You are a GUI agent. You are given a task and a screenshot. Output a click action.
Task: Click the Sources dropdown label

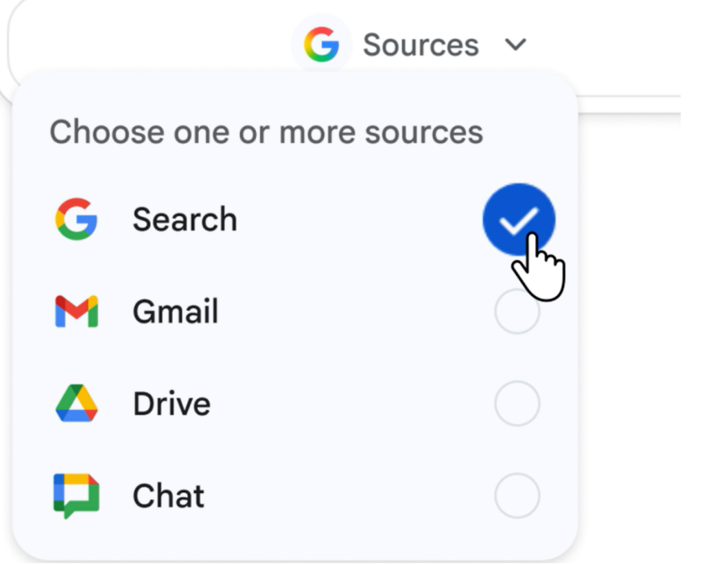(421, 45)
